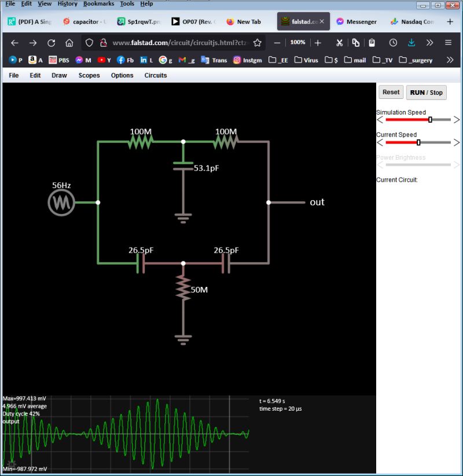Expand the hidden toolbar items chevron
Screen dimensions: 463x476
coord(429,42)
